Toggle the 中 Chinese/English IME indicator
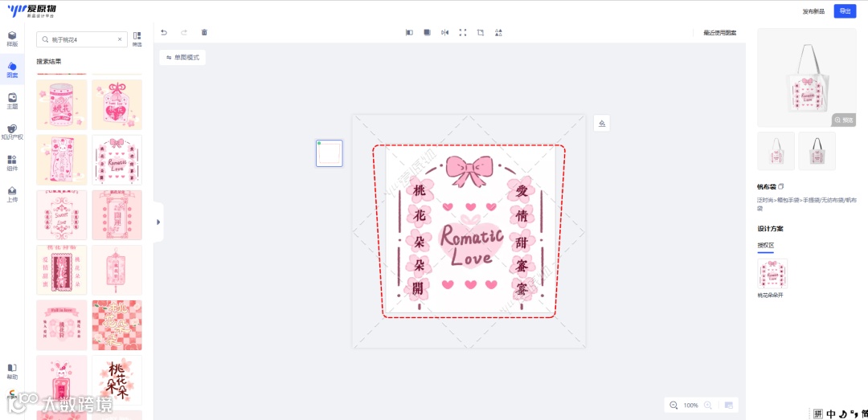 [x=831, y=414]
